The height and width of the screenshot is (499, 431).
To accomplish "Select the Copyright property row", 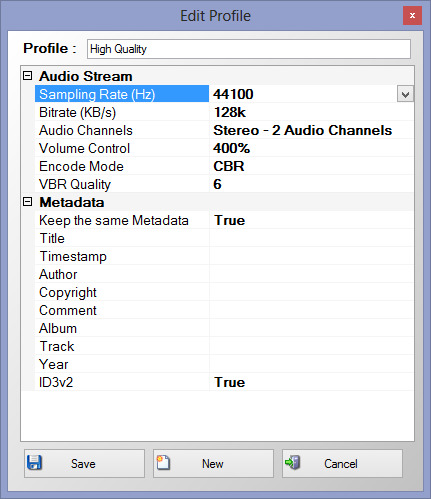I will [224, 292].
